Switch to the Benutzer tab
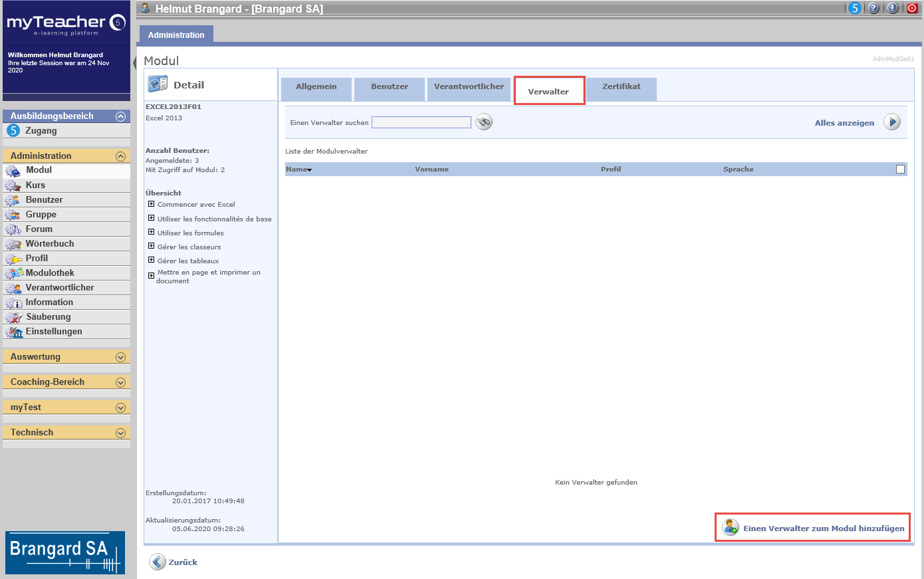Image resolution: width=924 pixels, height=579 pixels. (390, 87)
